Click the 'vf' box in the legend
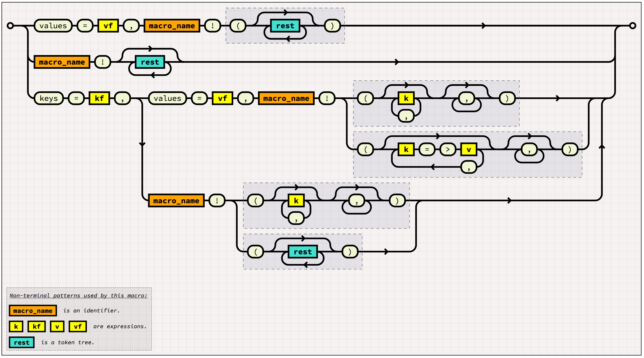Image resolution: width=644 pixels, height=358 pixels. click(x=78, y=326)
